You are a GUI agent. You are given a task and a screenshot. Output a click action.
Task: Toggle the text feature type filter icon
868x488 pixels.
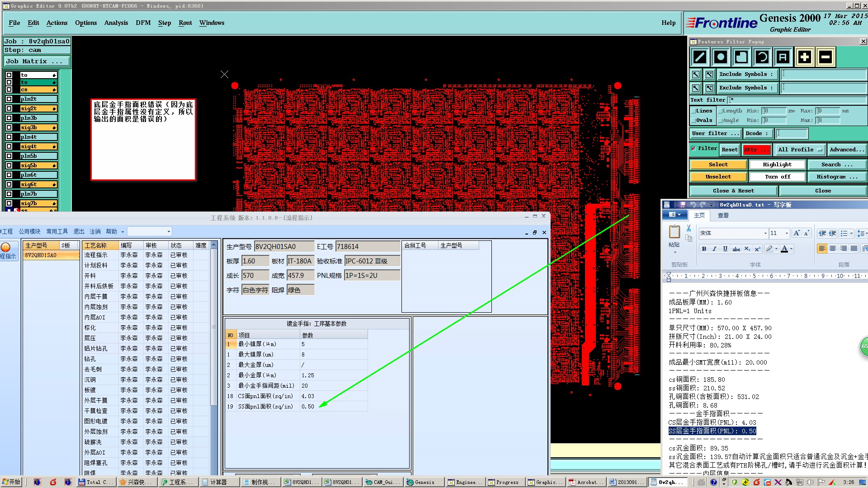coord(783,57)
